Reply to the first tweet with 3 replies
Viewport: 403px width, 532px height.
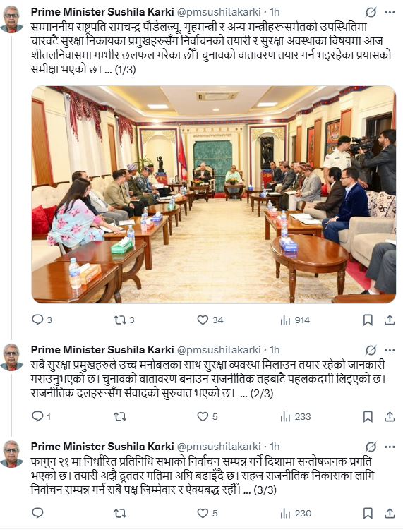(42, 320)
